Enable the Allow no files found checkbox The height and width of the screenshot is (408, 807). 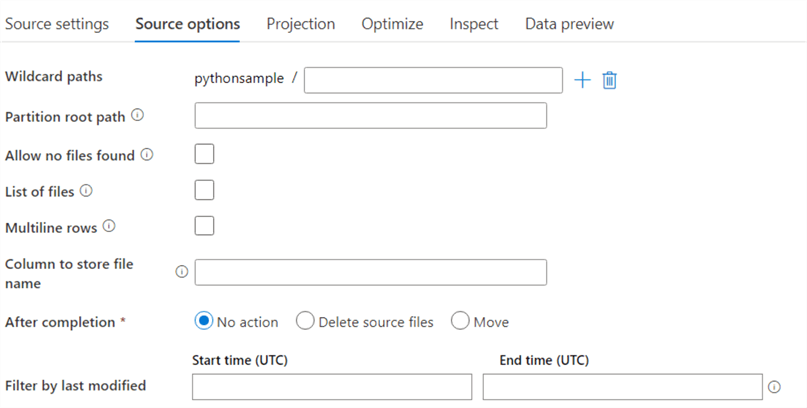204,154
